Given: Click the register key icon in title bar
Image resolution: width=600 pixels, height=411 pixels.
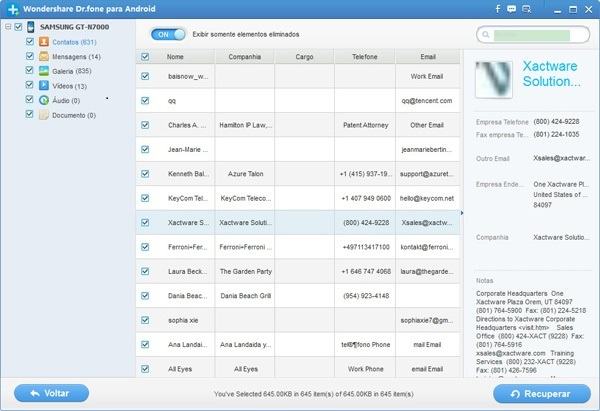Looking at the screenshot, I should click(x=527, y=9).
